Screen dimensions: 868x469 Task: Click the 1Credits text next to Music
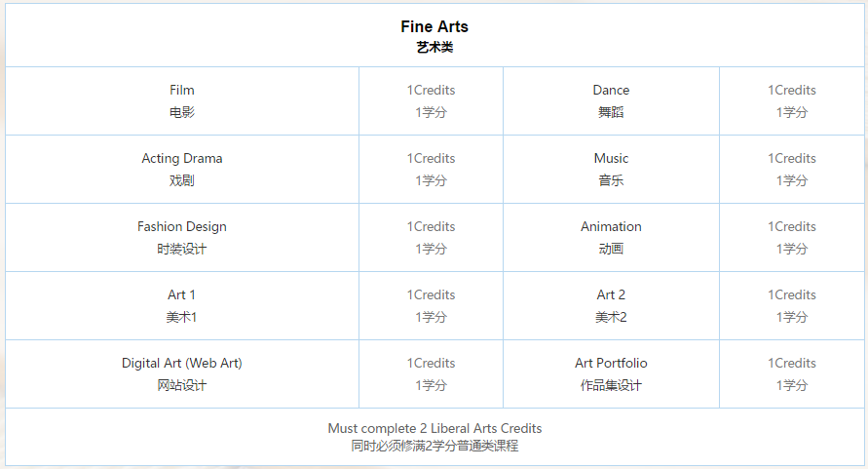click(x=792, y=159)
